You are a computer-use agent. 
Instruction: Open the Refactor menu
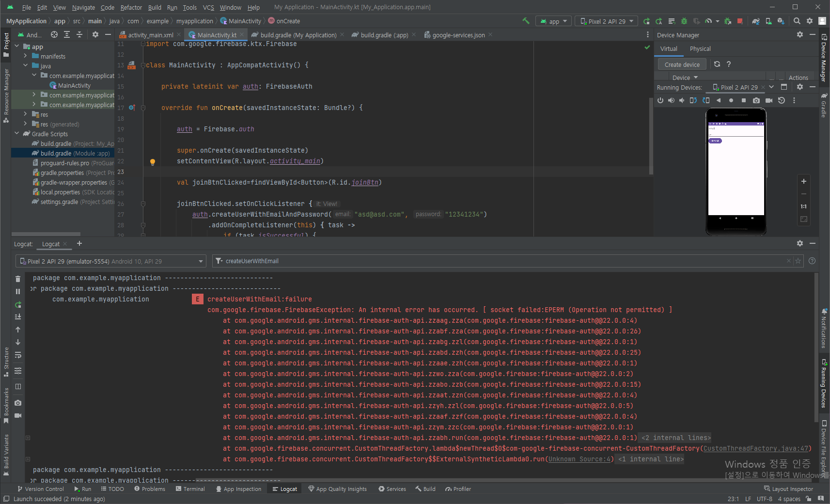point(131,7)
